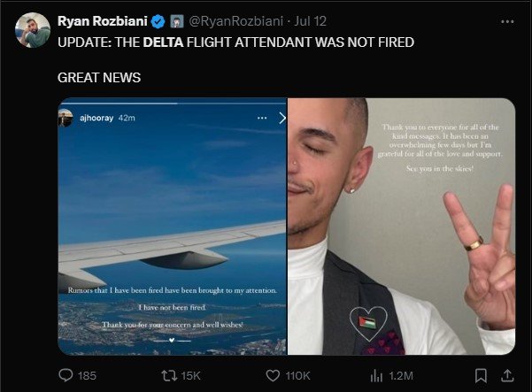Screen dimensions: 532x392
Task: Open the post's three-dot more options menu
Action: pos(505,20)
